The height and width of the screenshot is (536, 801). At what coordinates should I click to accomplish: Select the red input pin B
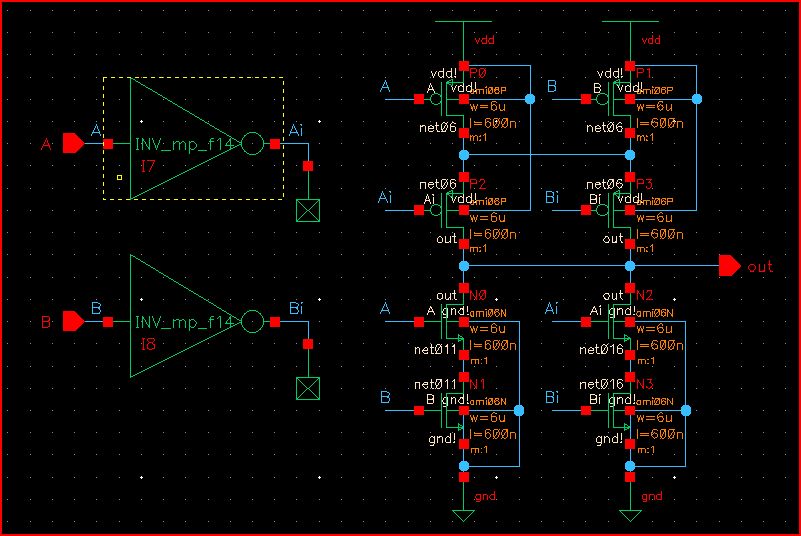[x=73, y=322]
